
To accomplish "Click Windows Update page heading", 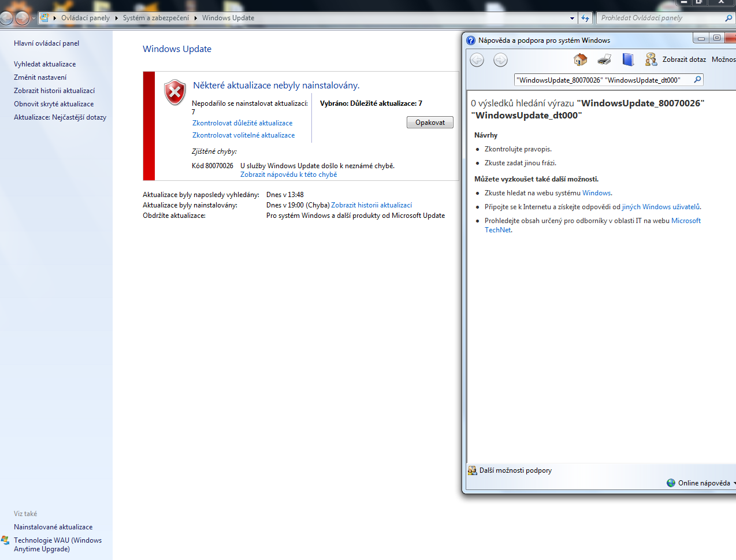I will pyautogui.click(x=177, y=49).
